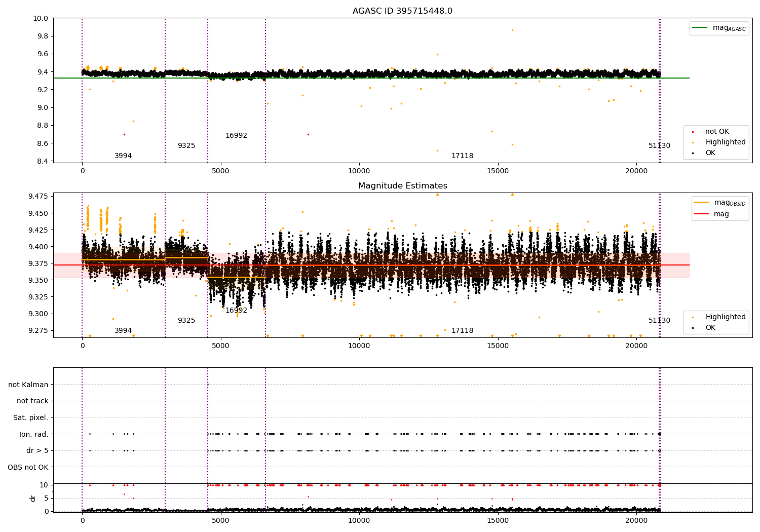Click the 8.8 y-axis tick label
760x532 pixels.
[x=42, y=125]
